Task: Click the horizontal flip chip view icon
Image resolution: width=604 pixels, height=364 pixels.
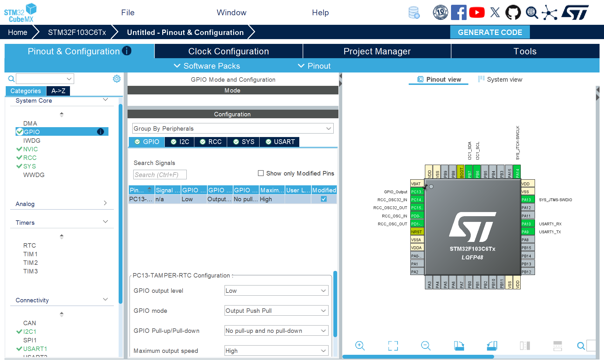Action: 558,346
